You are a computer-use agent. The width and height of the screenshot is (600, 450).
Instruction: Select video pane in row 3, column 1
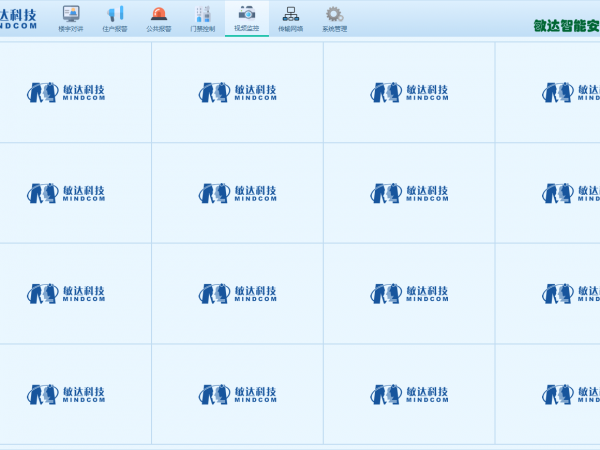click(75, 293)
